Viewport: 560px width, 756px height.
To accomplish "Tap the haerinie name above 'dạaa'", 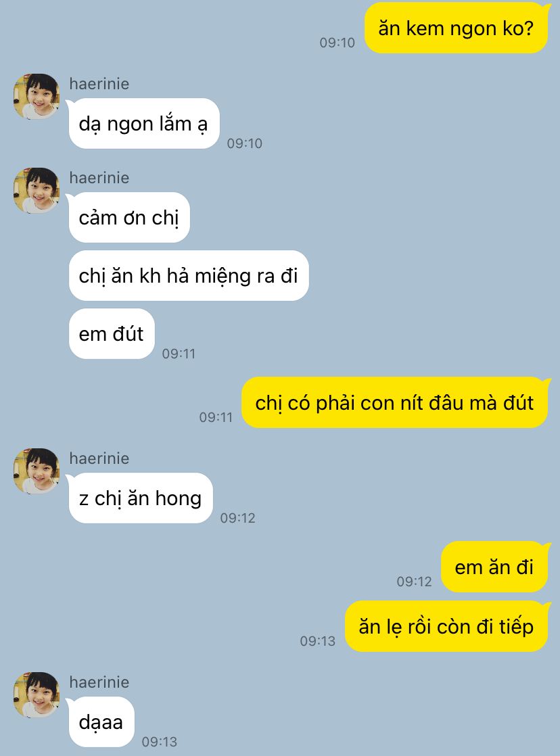I will point(99,682).
